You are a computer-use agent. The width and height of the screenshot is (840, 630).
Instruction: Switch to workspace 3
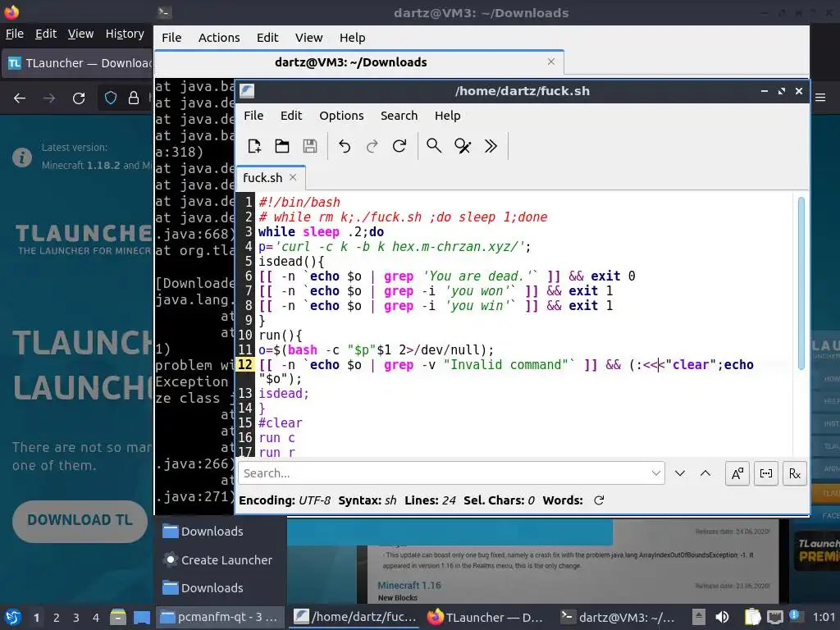coord(76,618)
